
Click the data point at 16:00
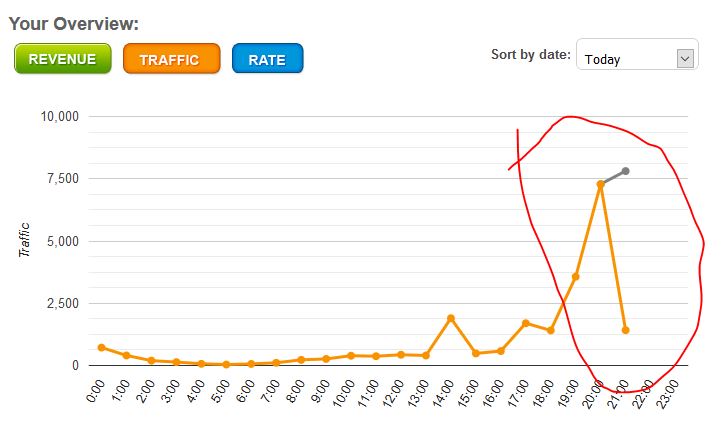501,350
